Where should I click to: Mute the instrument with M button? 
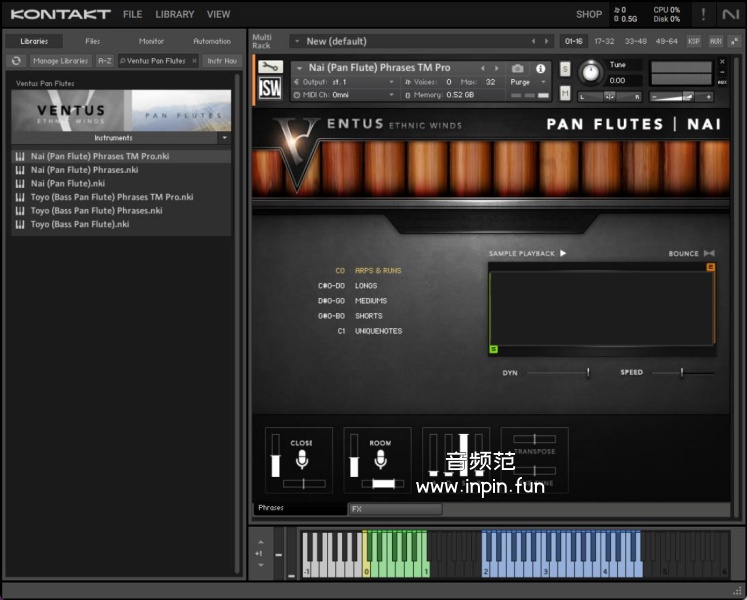(x=565, y=94)
